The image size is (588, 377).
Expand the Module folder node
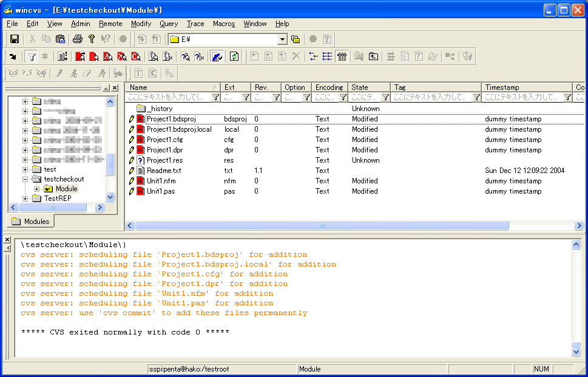pos(37,189)
